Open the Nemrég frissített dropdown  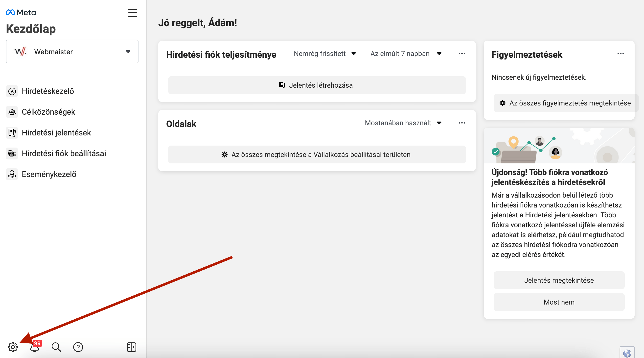pos(325,53)
